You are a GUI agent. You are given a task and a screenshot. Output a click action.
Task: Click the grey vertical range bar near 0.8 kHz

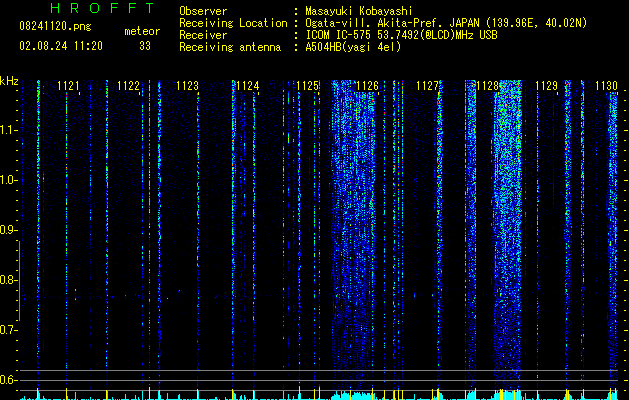click(19, 280)
